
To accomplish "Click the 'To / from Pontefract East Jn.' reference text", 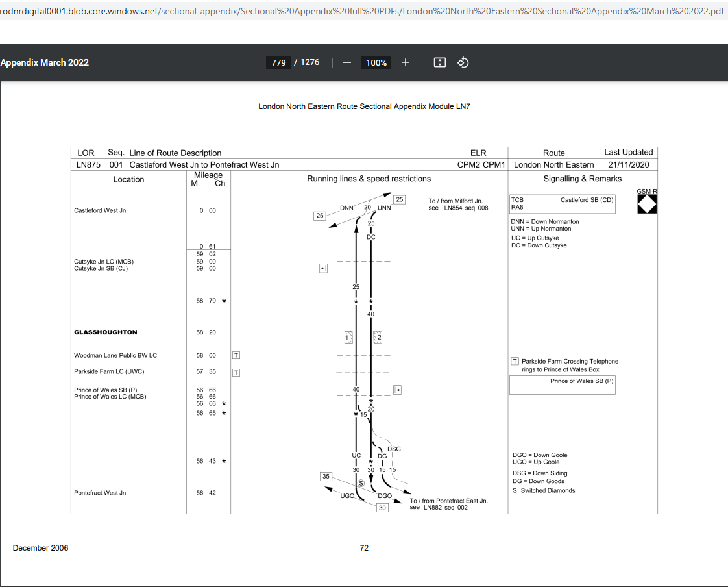I will [x=448, y=501].
